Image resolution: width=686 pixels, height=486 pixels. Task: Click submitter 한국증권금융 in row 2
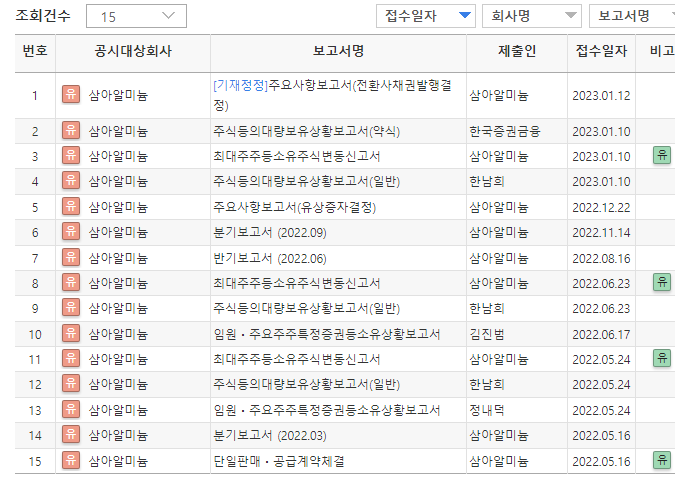point(504,131)
